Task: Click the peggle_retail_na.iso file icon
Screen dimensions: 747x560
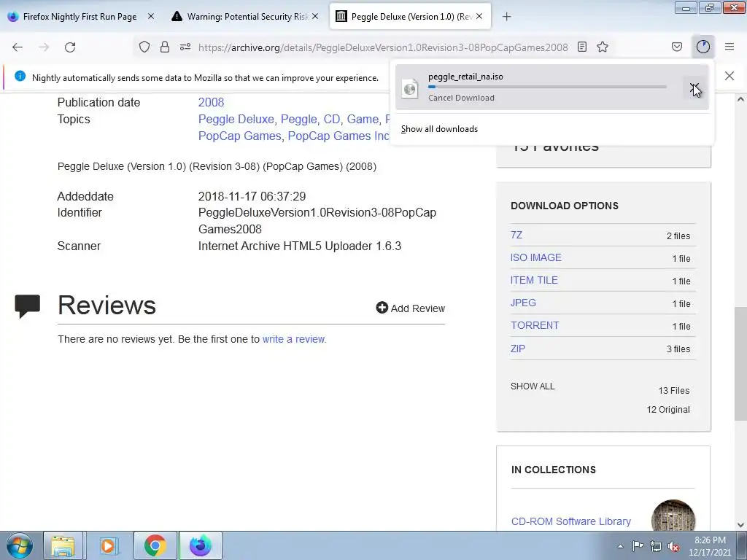Action: point(410,88)
